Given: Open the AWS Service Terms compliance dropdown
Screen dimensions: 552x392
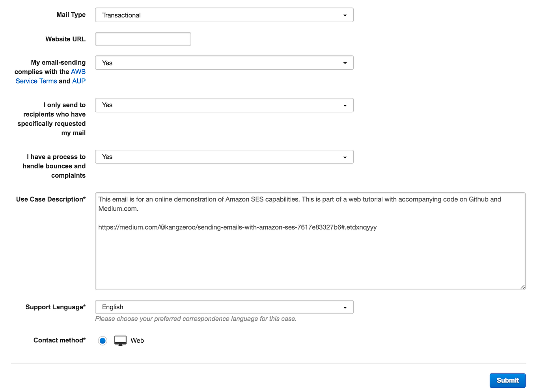Looking at the screenshot, I should point(224,63).
